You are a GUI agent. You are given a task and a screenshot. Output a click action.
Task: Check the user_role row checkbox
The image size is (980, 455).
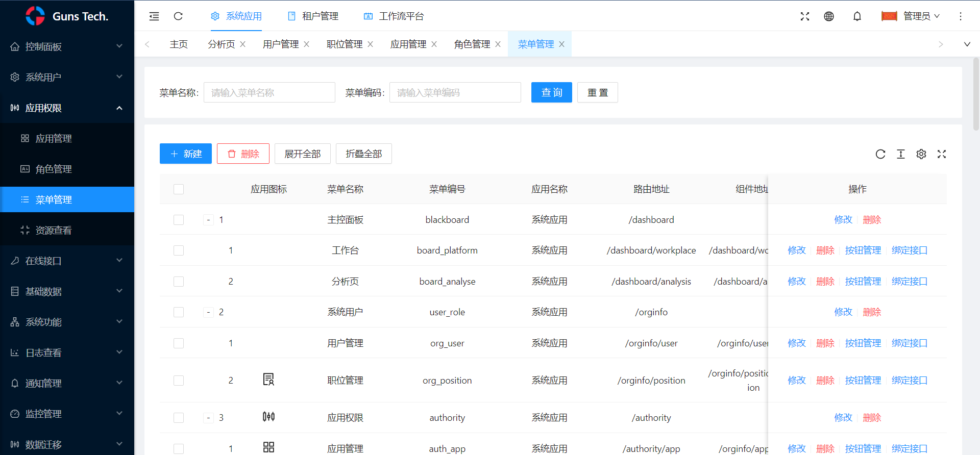pyautogui.click(x=179, y=312)
